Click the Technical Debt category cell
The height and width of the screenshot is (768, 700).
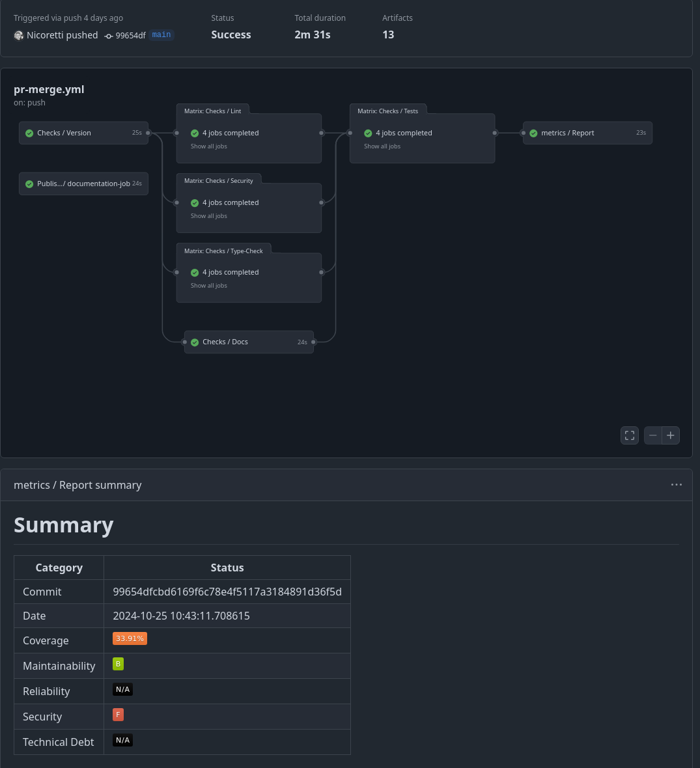(59, 742)
